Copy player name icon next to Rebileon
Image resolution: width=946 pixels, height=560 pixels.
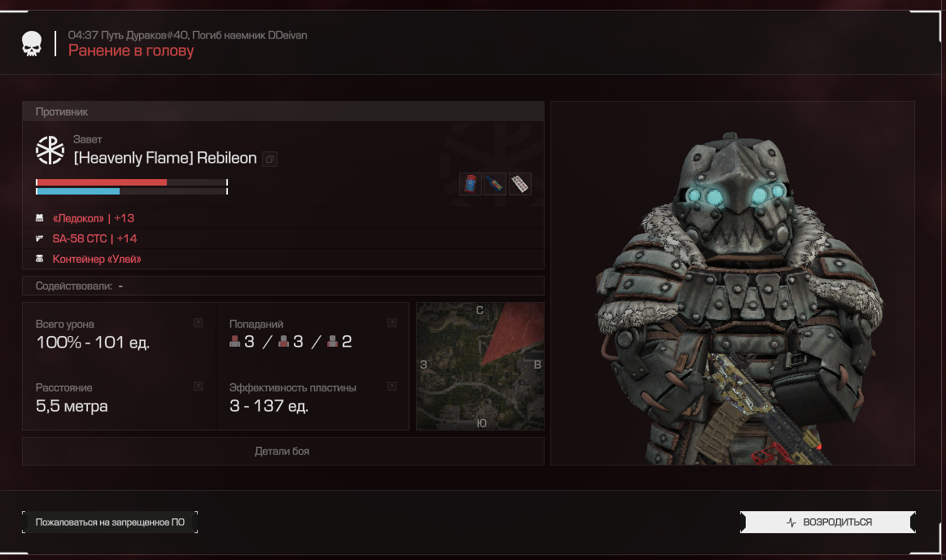coord(269,160)
